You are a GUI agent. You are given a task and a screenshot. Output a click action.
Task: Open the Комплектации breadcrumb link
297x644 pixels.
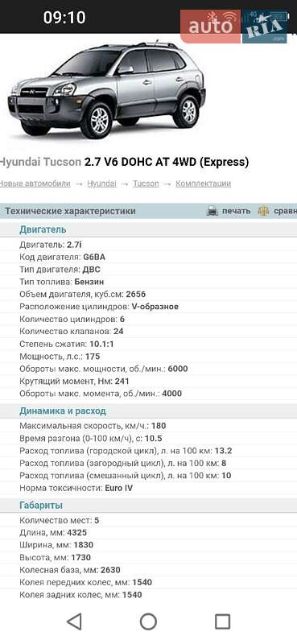coord(204,184)
